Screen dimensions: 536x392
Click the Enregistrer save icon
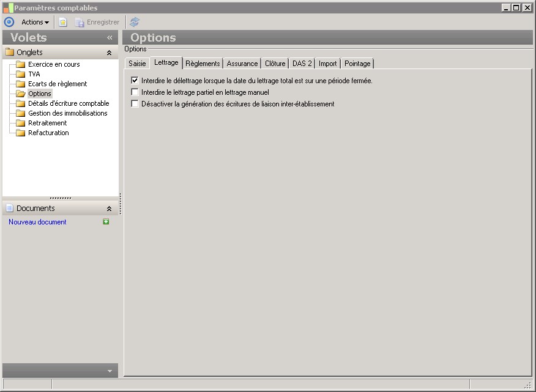[x=80, y=22]
